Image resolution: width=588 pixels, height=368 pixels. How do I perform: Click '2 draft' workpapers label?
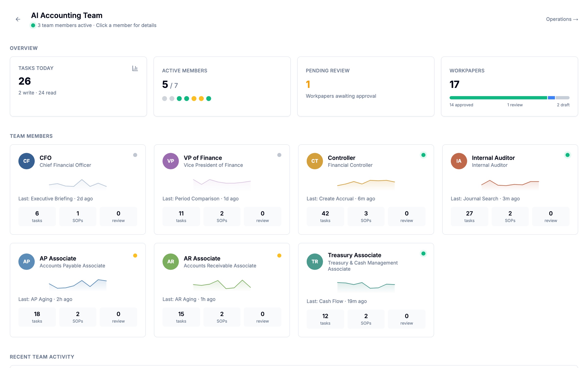click(x=563, y=105)
